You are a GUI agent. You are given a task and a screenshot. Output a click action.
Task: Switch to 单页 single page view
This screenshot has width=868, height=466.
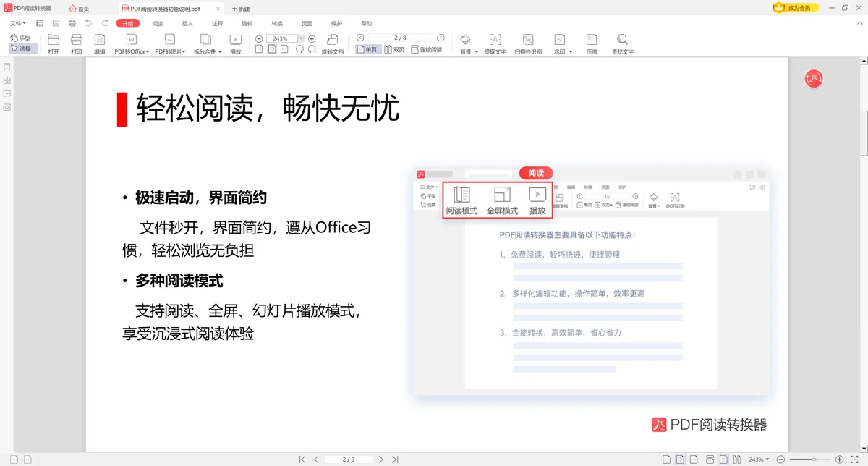point(367,49)
